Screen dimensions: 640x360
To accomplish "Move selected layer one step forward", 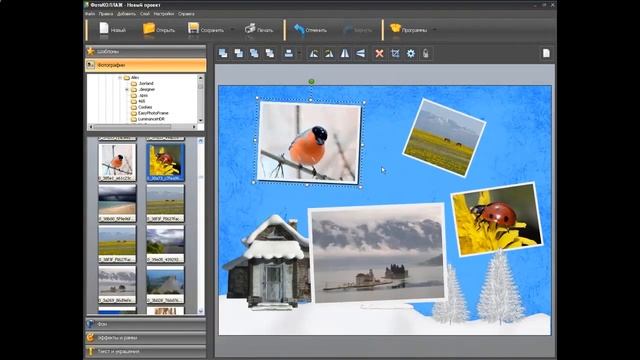I will pyautogui.click(x=238, y=53).
